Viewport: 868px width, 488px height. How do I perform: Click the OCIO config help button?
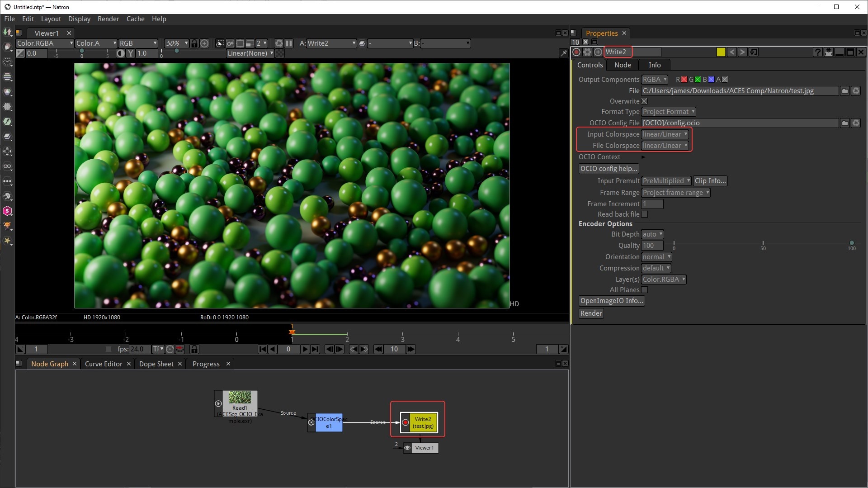coord(609,169)
